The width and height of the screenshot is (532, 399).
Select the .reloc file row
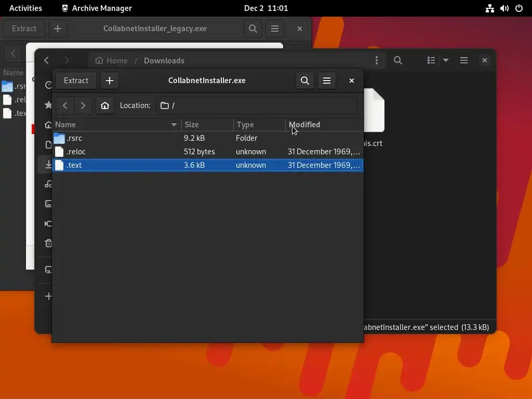(x=208, y=152)
